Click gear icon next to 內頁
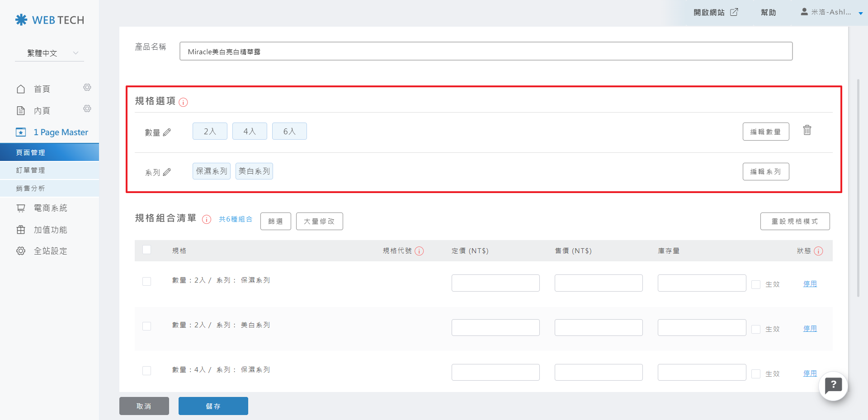The width and height of the screenshot is (868, 420). pyautogui.click(x=87, y=109)
